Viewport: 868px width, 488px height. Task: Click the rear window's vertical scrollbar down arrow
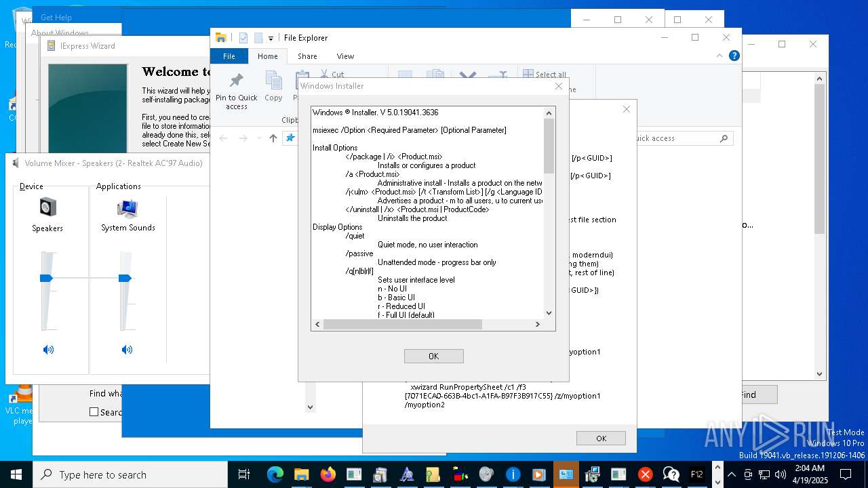tap(819, 373)
